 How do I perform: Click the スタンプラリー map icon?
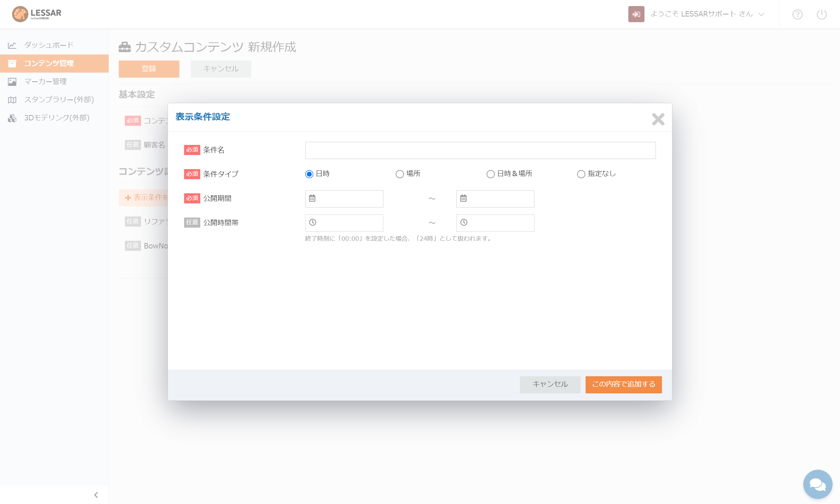click(x=12, y=100)
